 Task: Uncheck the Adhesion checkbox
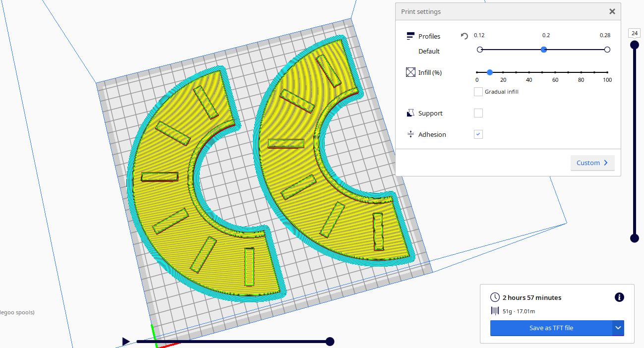[x=478, y=134]
